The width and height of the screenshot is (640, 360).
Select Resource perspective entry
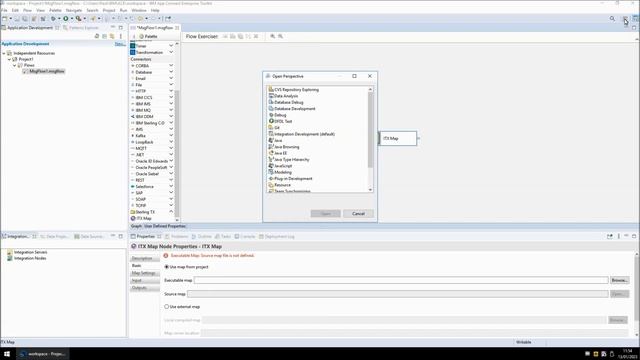[x=282, y=185]
